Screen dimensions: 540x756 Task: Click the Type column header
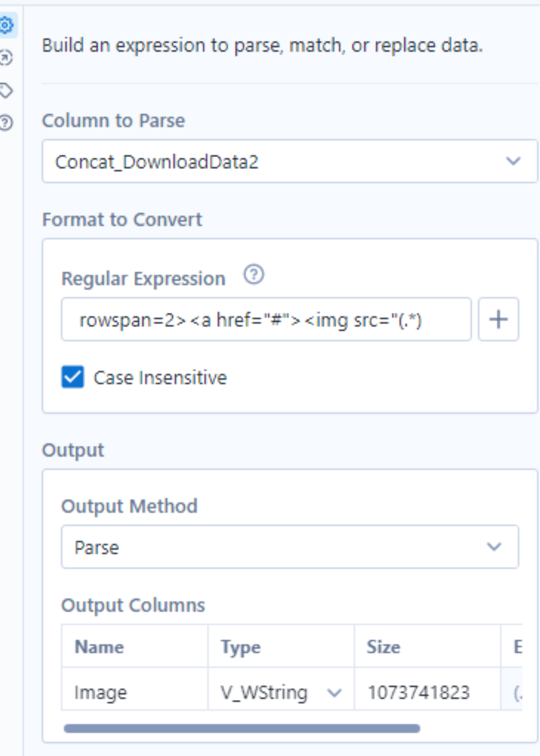(x=281, y=647)
